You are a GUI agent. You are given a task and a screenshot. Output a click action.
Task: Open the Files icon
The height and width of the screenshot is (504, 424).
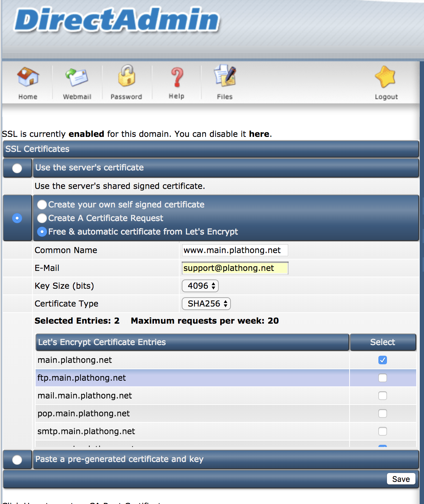pyautogui.click(x=225, y=76)
